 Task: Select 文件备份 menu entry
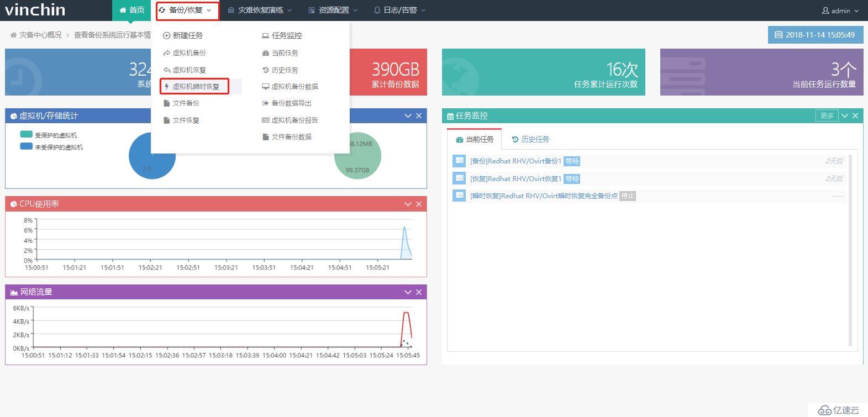coord(182,103)
